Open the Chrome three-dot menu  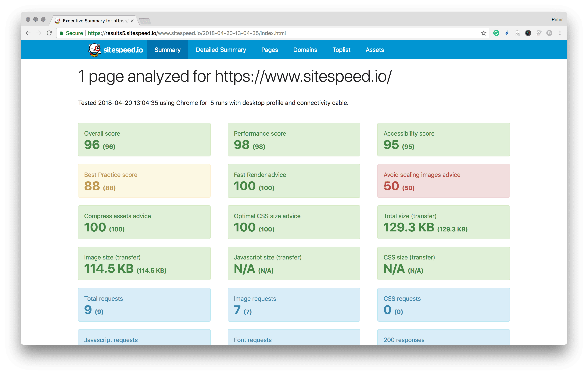click(x=560, y=33)
